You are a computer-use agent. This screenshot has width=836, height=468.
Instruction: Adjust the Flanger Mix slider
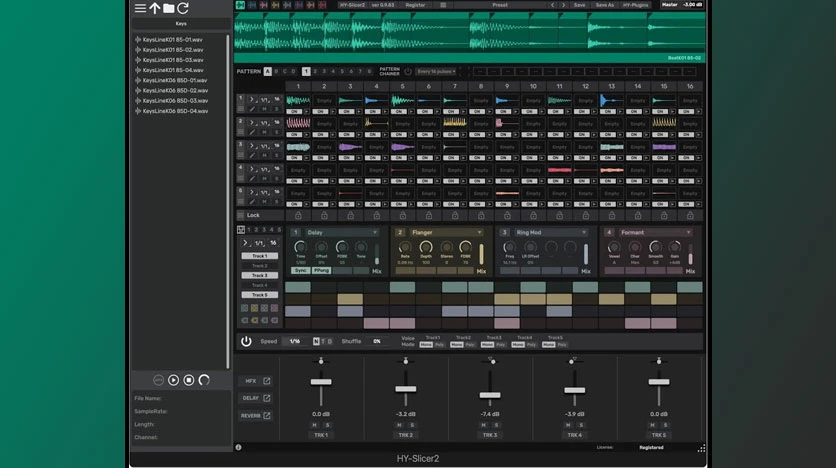pyautogui.click(x=481, y=254)
